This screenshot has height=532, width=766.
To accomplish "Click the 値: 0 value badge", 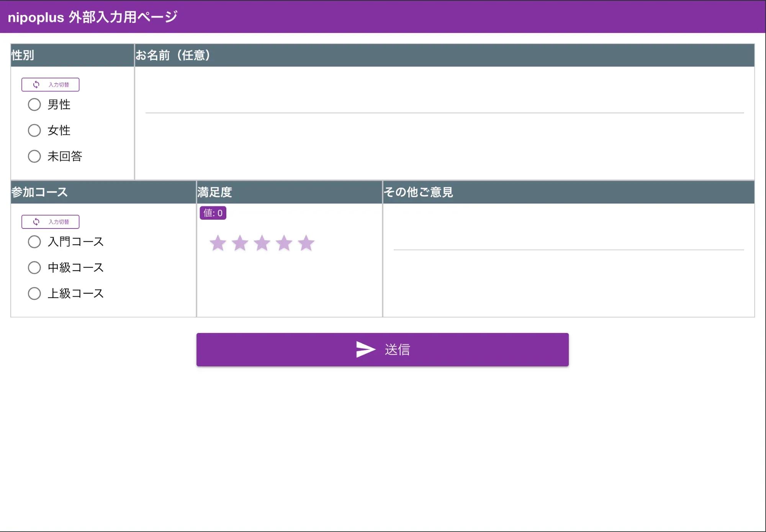I will pos(213,213).
